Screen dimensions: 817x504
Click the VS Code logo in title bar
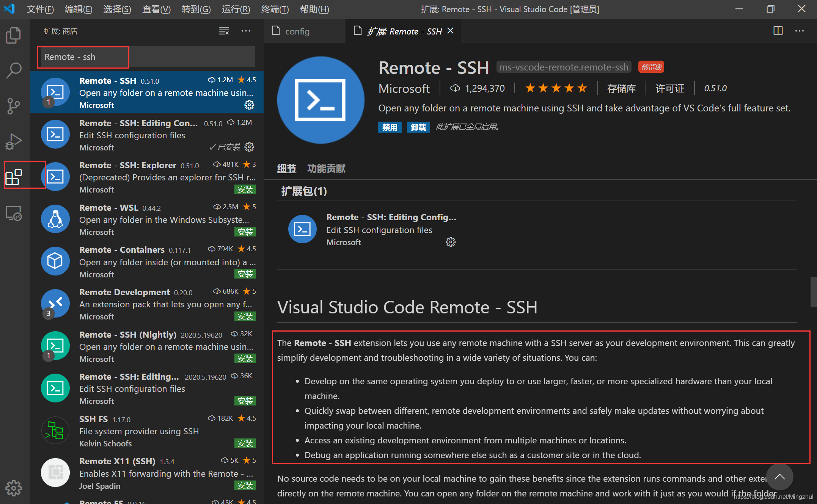click(x=9, y=9)
